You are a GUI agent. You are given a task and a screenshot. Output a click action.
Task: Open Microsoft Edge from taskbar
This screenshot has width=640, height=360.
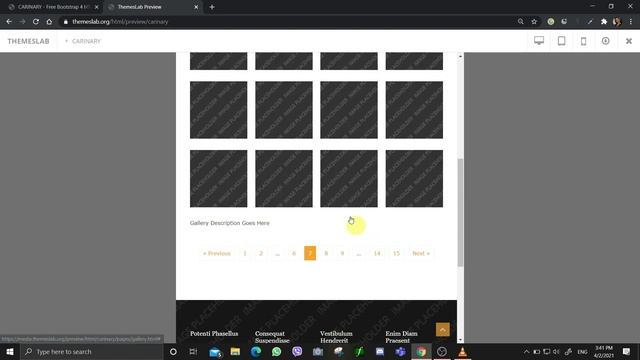pos(256,351)
